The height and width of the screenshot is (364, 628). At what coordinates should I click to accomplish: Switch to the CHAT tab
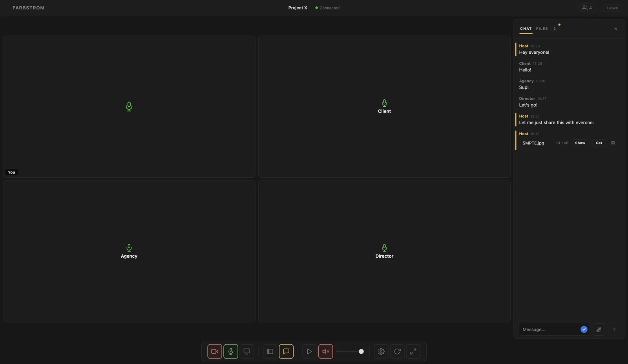click(526, 29)
